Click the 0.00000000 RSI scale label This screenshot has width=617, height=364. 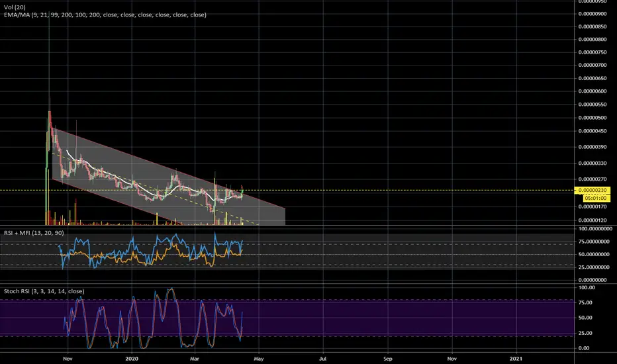coord(593,280)
